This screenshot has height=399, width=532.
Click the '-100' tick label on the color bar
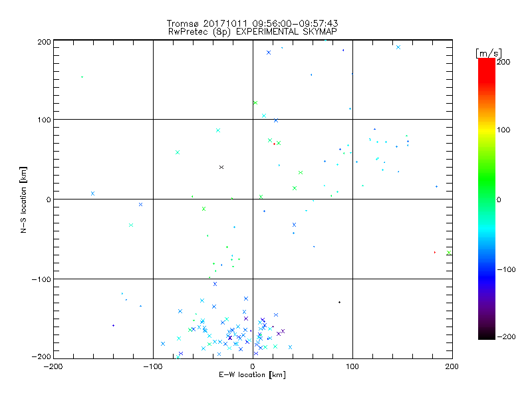click(506, 270)
